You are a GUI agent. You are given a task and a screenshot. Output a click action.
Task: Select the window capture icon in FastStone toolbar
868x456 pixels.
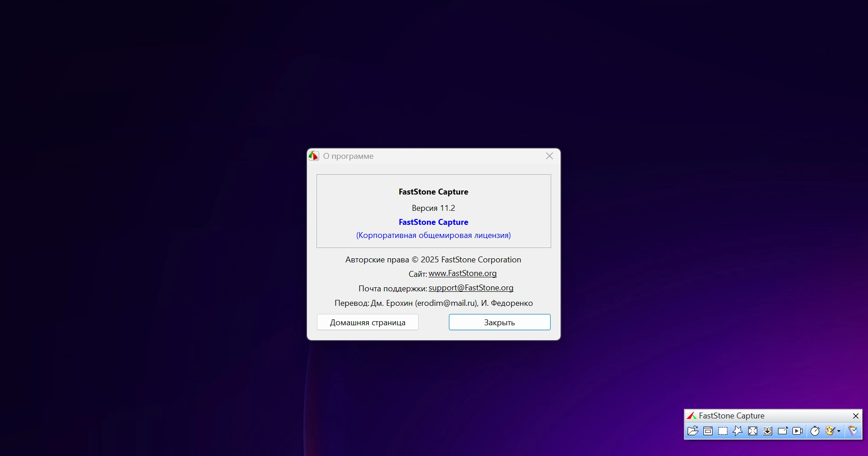coord(708,431)
